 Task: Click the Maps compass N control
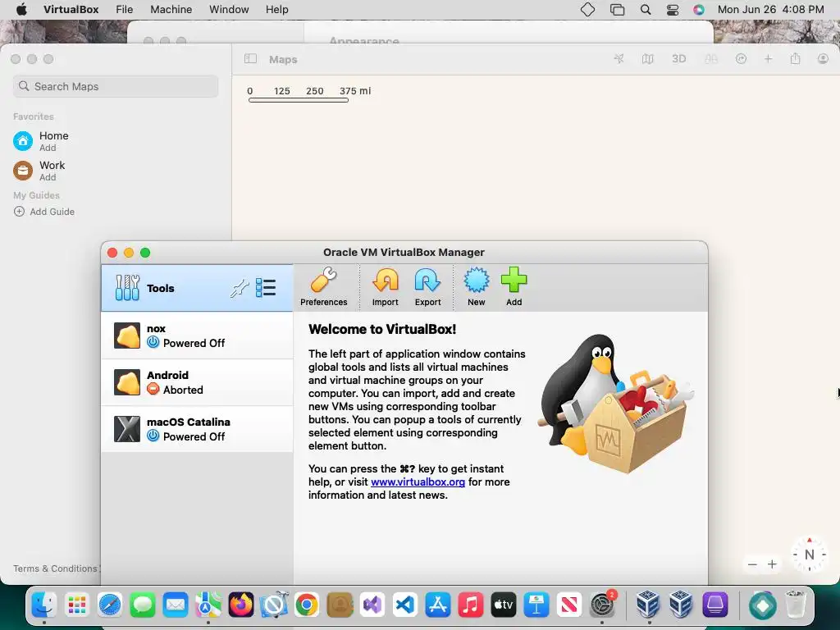coord(809,555)
